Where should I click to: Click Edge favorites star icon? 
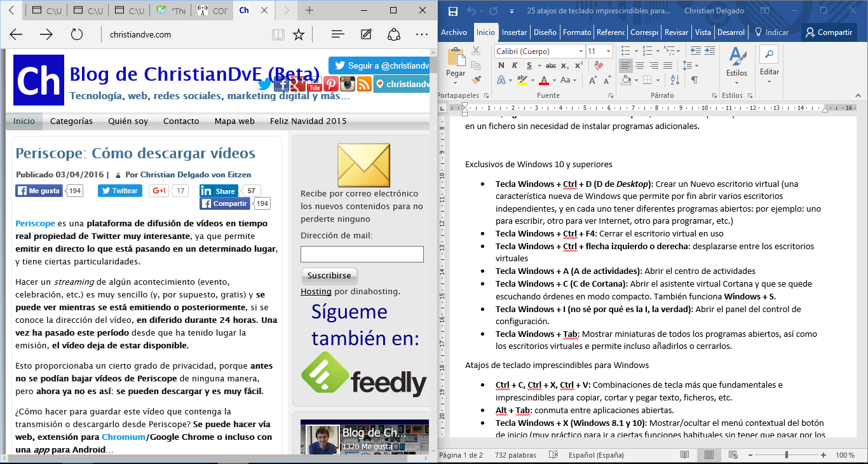[299, 34]
